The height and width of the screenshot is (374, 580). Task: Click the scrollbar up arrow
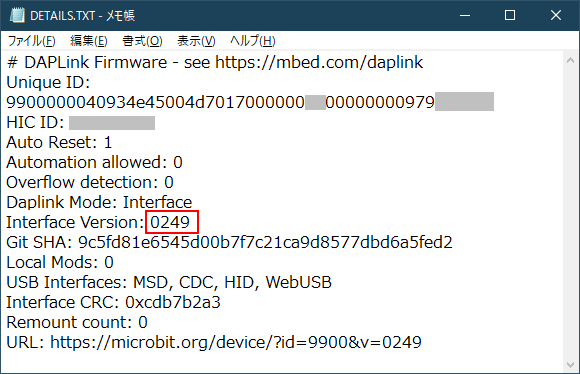[570, 60]
